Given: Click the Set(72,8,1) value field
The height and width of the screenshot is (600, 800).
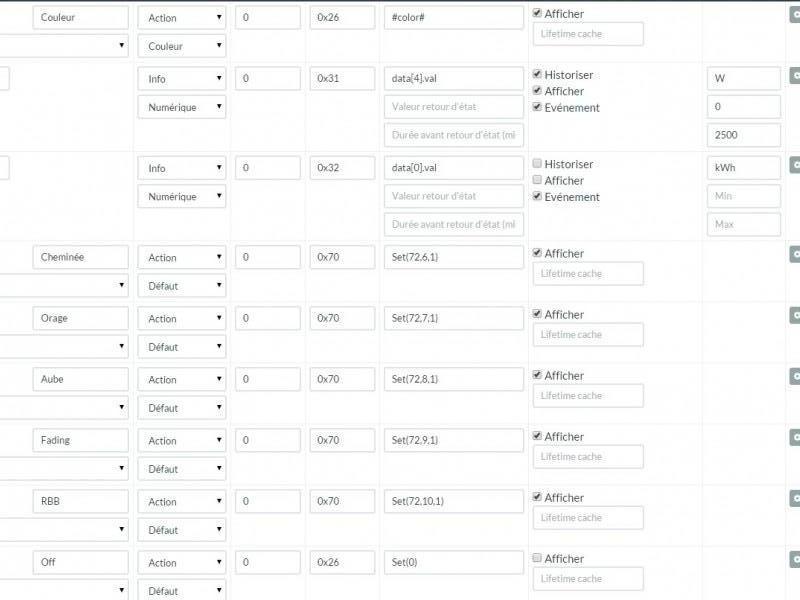Looking at the screenshot, I should point(454,380).
